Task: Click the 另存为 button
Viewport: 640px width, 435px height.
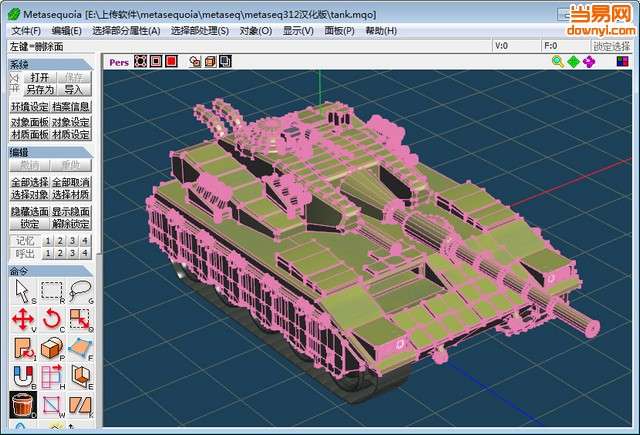Action: coord(39,90)
